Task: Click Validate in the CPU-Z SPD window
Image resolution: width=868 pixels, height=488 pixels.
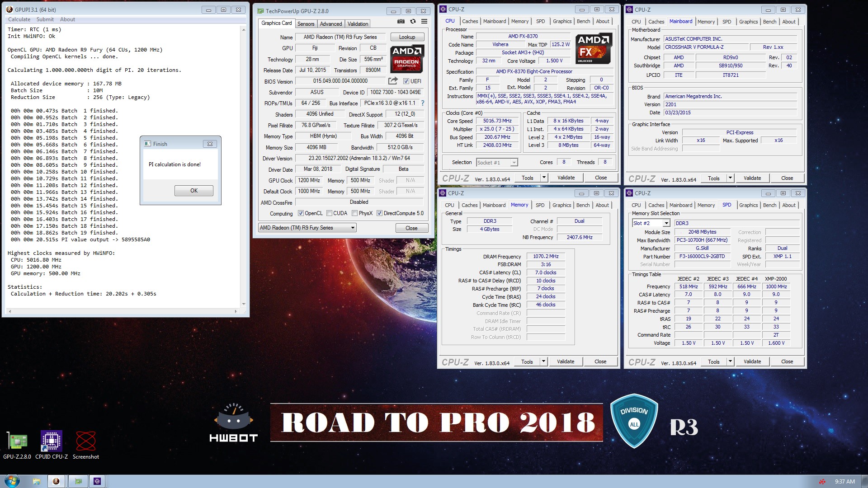Action: 752,361
